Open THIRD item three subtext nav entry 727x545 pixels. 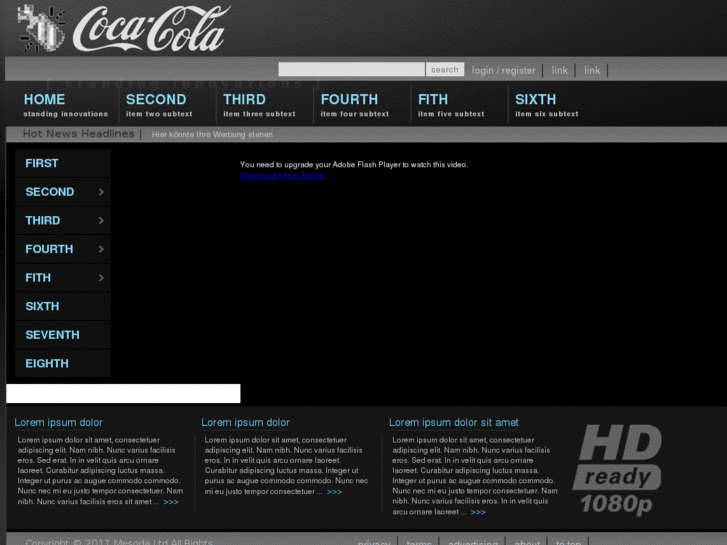(x=259, y=105)
